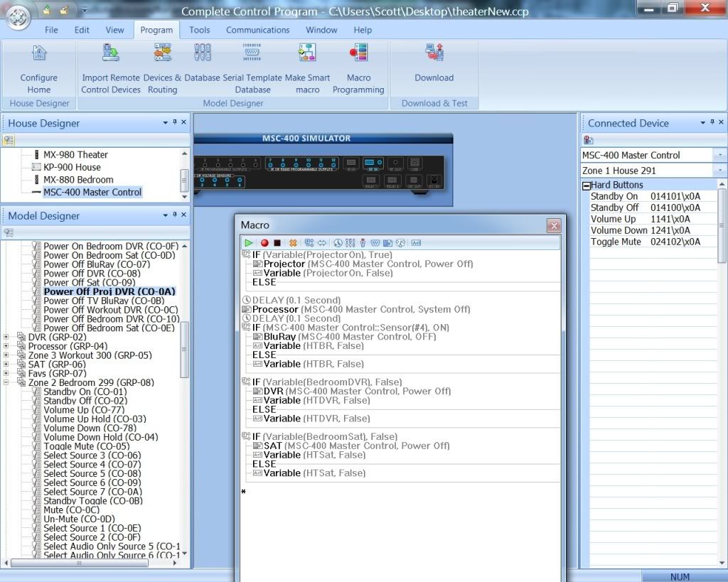
Task: Switch to the Communications tab
Action: coord(257,30)
